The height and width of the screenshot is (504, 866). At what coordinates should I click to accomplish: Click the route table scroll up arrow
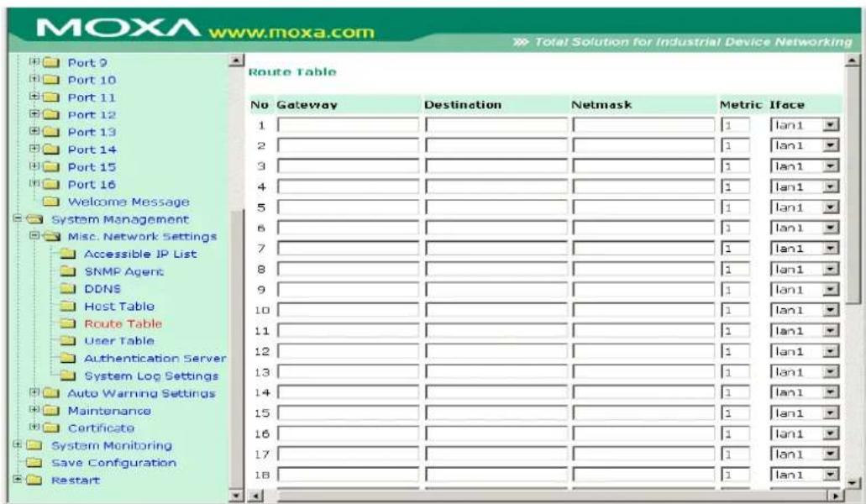[x=853, y=60]
